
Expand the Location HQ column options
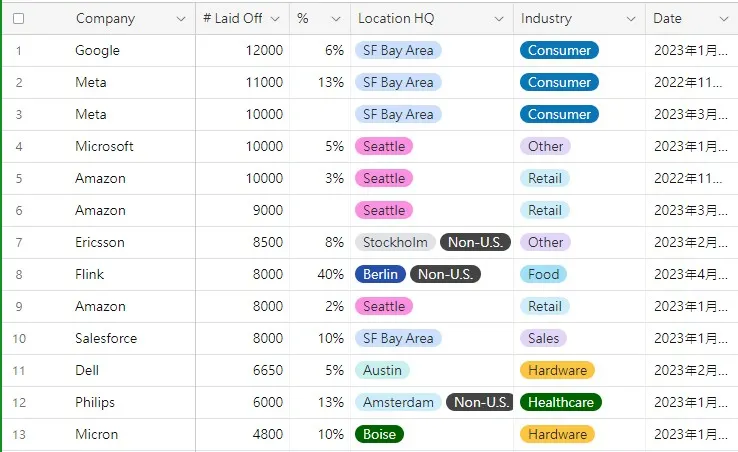coord(498,19)
